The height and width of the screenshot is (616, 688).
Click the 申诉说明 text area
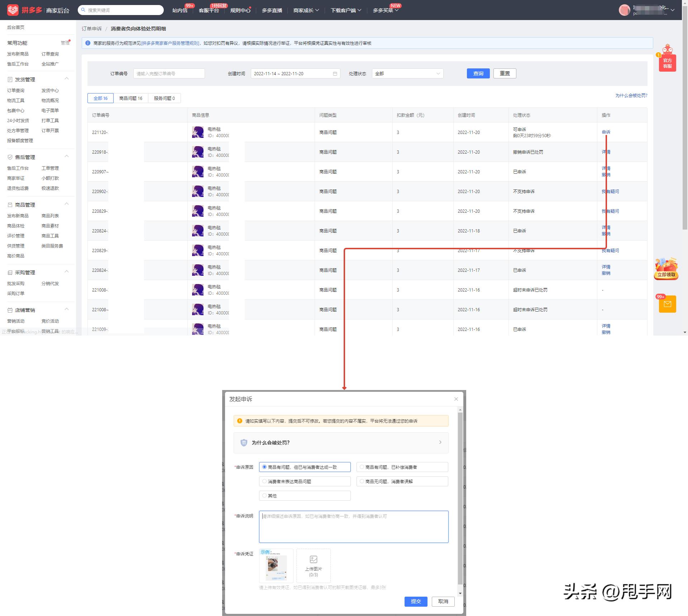353,526
